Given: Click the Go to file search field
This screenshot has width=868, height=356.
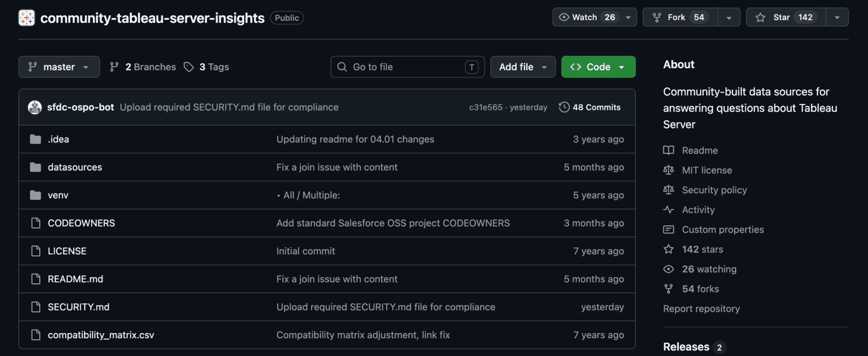Looking at the screenshot, I should pyautogui.click(x=407, y=67).
